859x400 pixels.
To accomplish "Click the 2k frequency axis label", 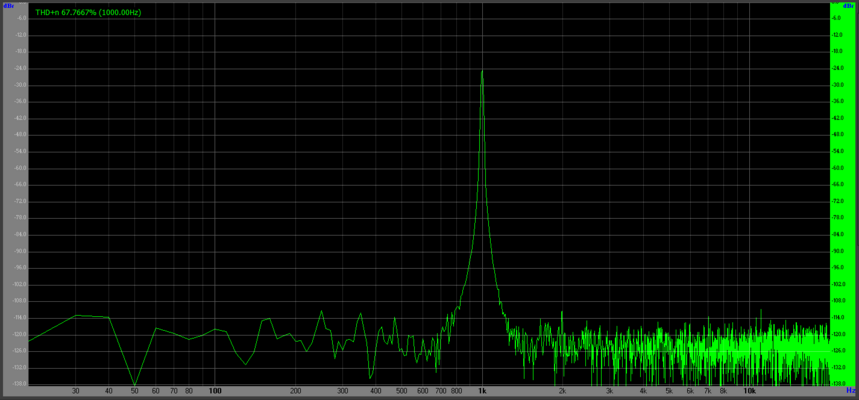I will [563, 391].
